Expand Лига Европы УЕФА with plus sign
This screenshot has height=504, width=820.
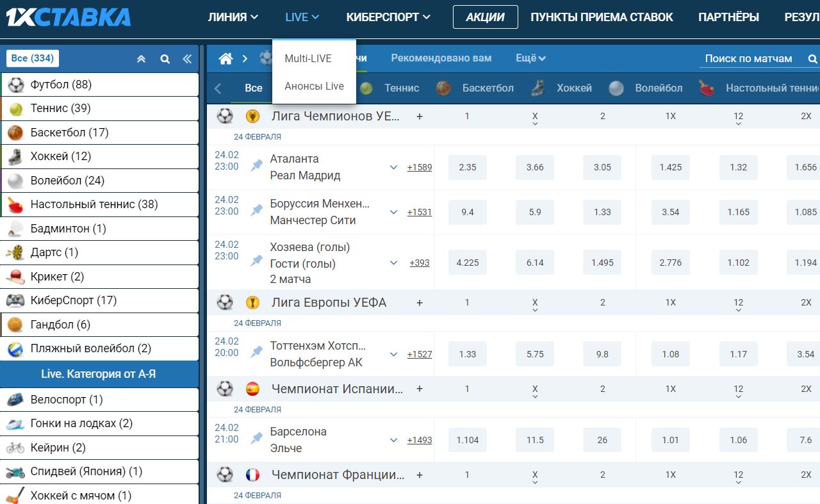point(420,303)
